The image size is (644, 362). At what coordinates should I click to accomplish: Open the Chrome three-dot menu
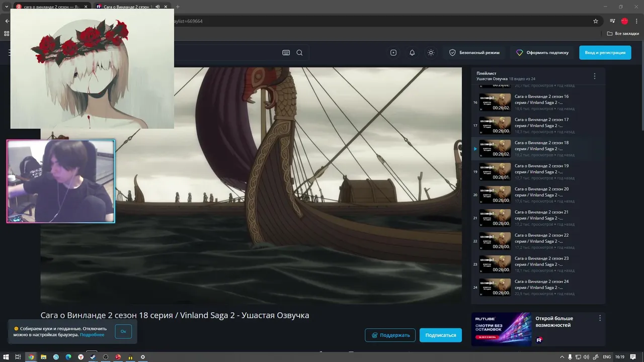coord(636,21)
